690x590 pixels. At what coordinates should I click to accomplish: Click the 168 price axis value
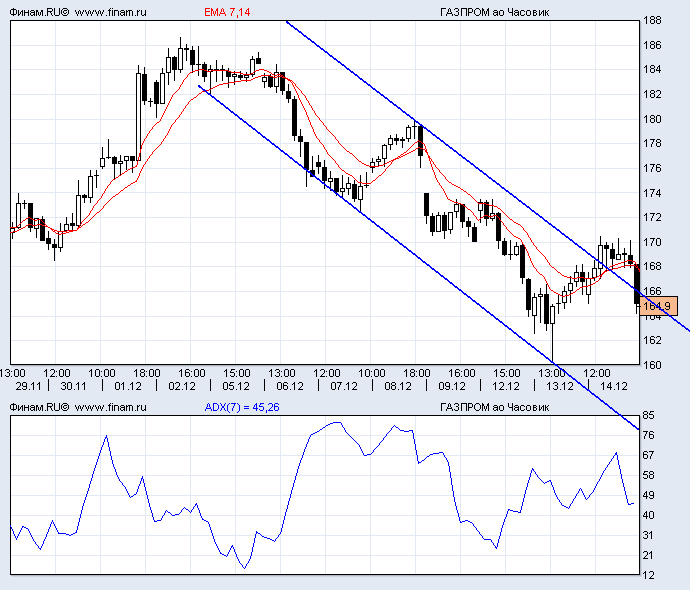(652, 267)
